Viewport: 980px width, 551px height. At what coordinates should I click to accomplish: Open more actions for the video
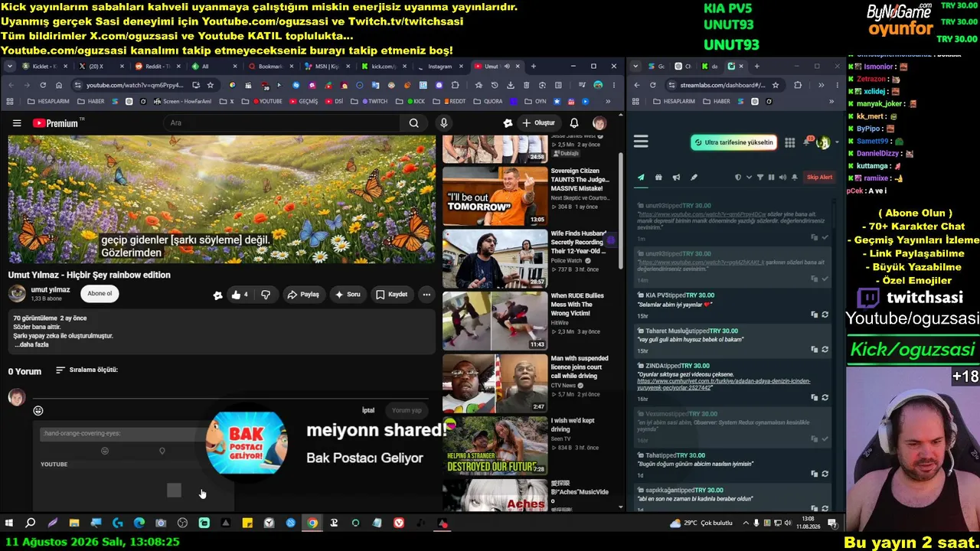click(426, 295)
